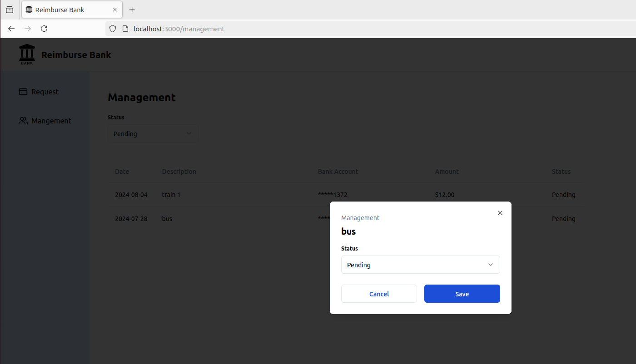This screenshot has width=636, height=364.
Task: Click the Management label in the dialog
Action: [x=360, y=218]
